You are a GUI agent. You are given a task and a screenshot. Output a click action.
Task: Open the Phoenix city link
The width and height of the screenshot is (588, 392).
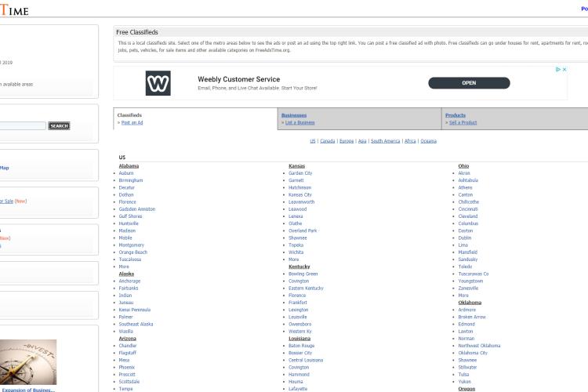(x=126, y=367)
